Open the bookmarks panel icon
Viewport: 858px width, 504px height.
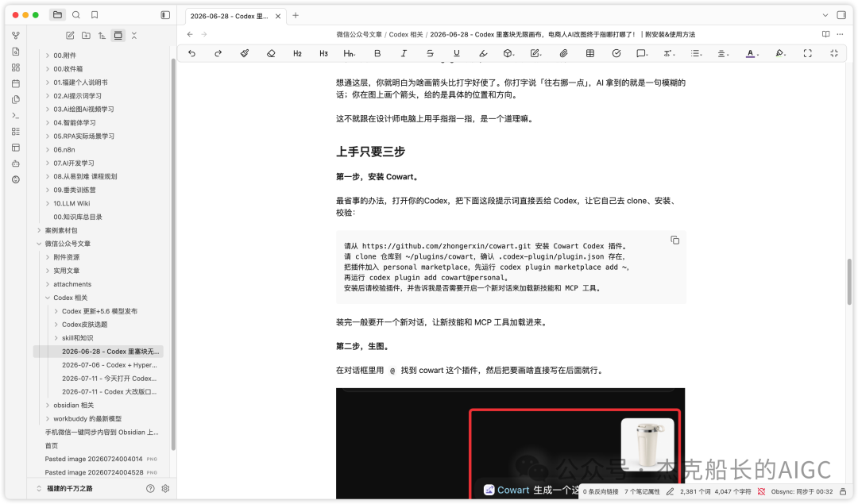click(x=95, y=15)
